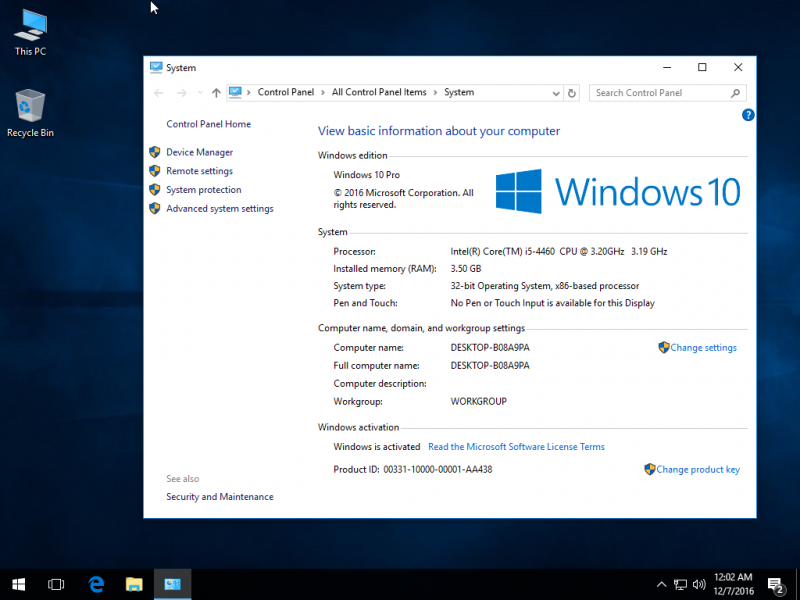Click the computer name DESKTOP-B08A9PA value
Image resolution: width=800 pixels, height=600 pixels.
[x=490, y=348]
